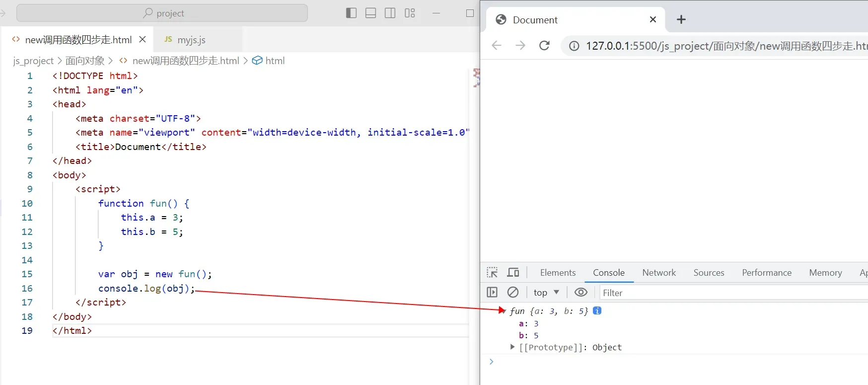Toggle the live expression eye icon

tap(580, 292)
